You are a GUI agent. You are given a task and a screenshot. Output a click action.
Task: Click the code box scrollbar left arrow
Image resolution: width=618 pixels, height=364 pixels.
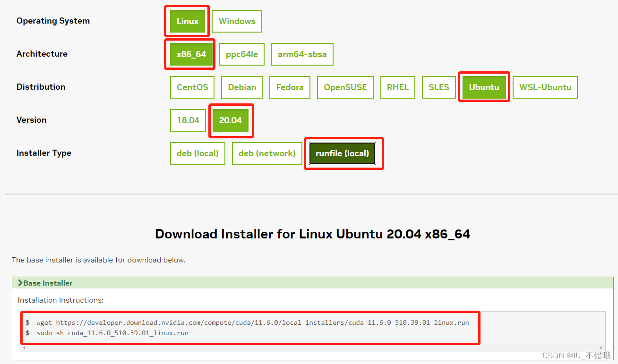[x=23, y=348]
